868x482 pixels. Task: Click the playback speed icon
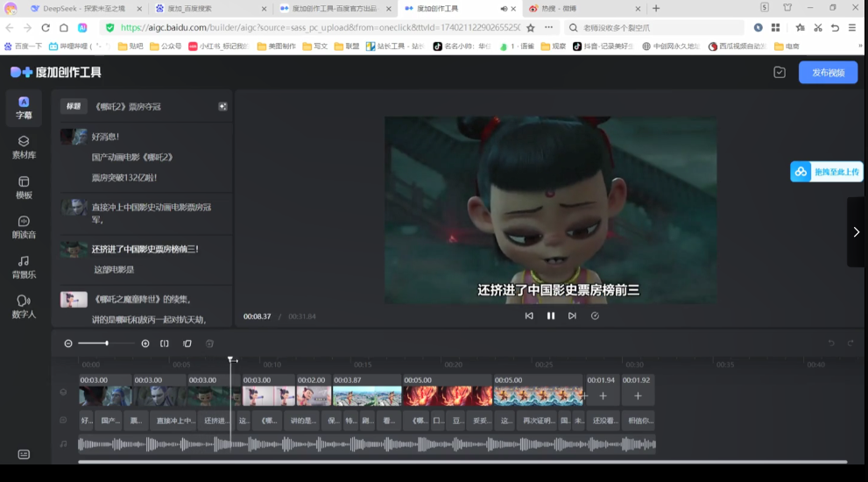[x=595, y=315]
